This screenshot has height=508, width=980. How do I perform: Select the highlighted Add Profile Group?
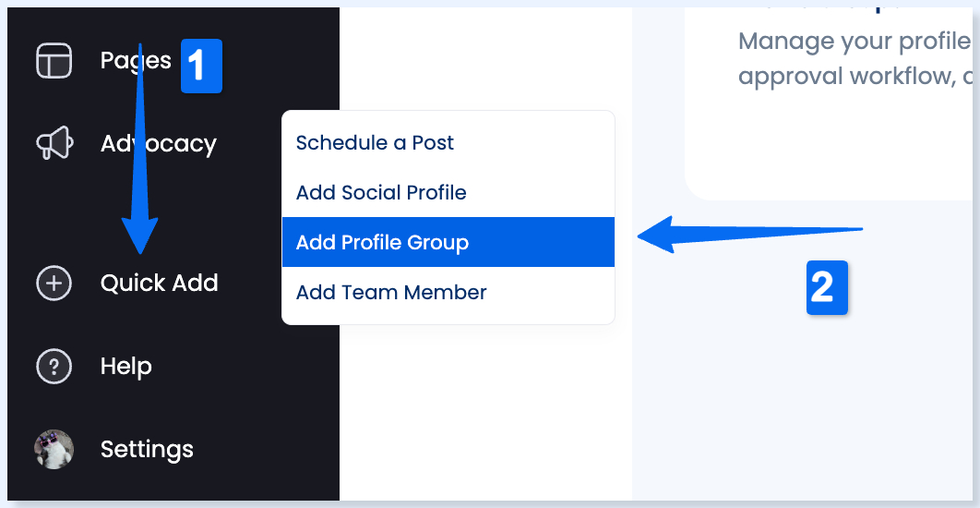click(448, 242)
